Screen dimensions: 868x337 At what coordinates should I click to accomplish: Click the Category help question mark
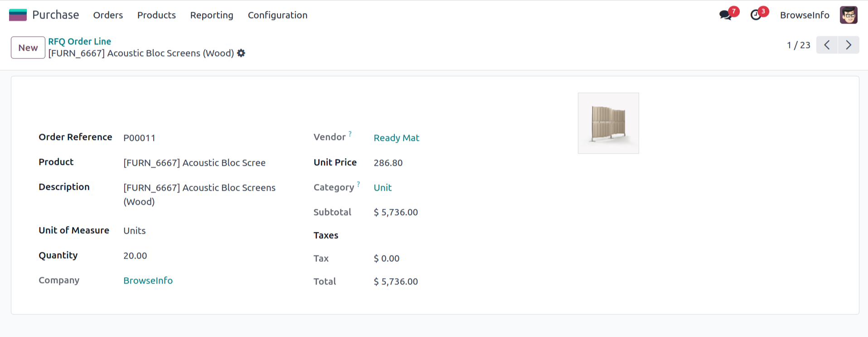coord(359,184)
